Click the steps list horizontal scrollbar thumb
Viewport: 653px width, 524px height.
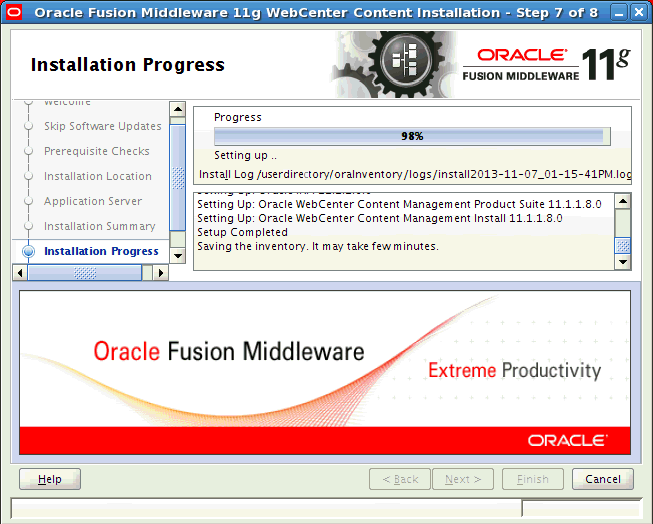(x=85, y=273)
